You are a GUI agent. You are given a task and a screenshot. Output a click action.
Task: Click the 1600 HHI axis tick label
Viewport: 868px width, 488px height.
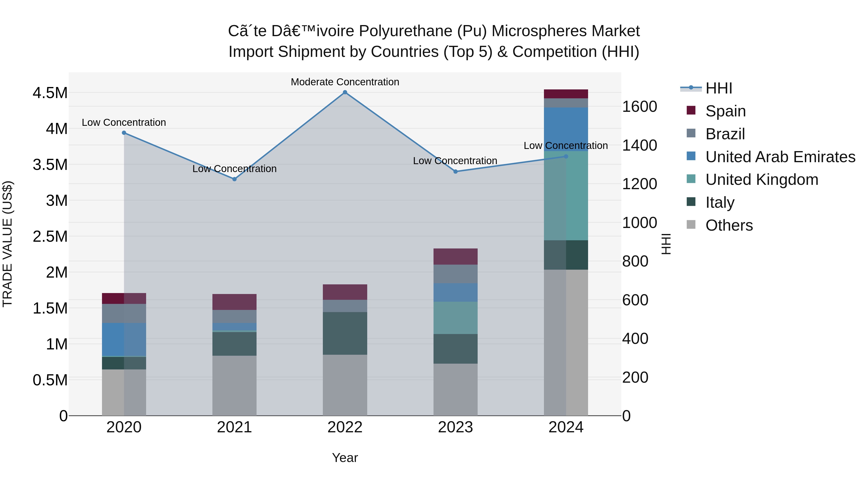pyautogui.click(x=639, y=107)
